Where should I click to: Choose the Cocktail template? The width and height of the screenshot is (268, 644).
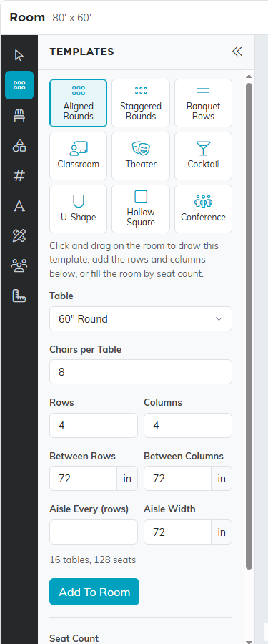pos(203,156)
